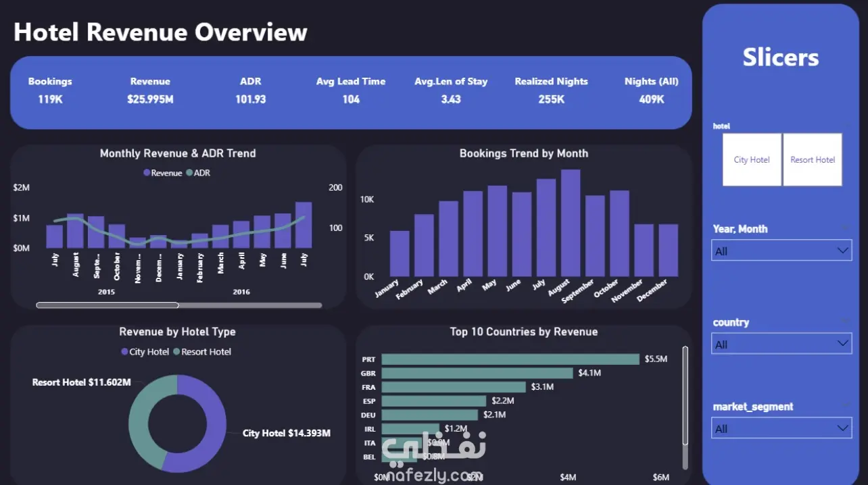Click the 2015 year label on trend axis

click(106, 292)
